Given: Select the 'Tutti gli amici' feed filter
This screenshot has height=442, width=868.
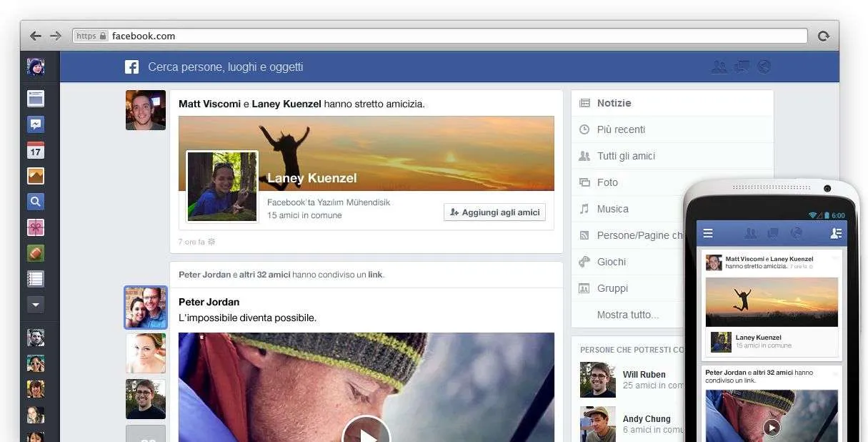Looking at the screenshot, I should click(672, 156).
